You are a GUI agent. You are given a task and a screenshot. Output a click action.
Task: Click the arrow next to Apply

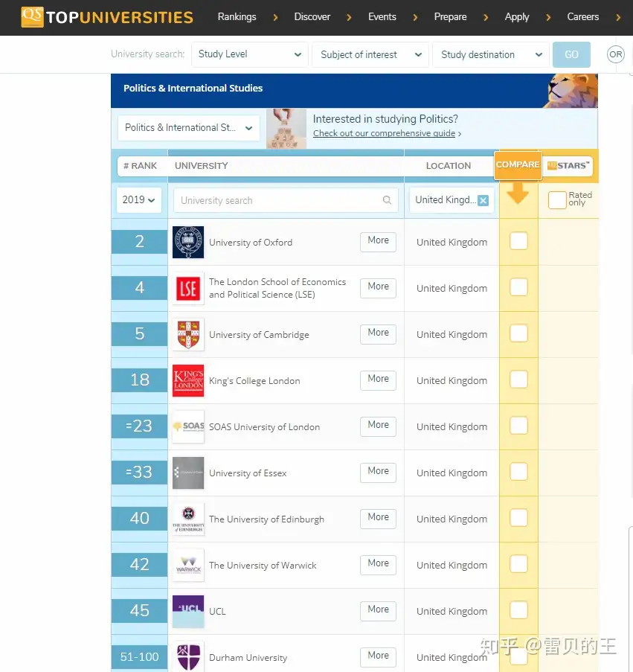(548, 18)
